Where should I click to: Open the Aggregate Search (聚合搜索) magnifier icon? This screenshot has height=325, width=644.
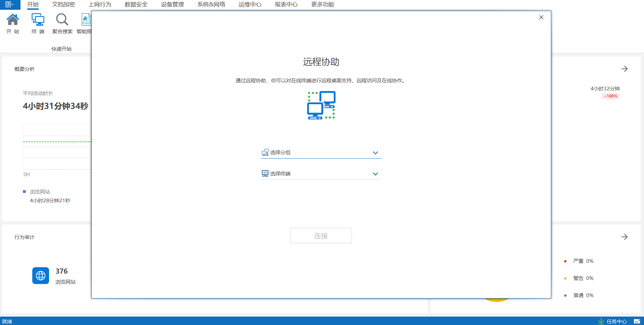pyautogui.click(x=62, y=20)
